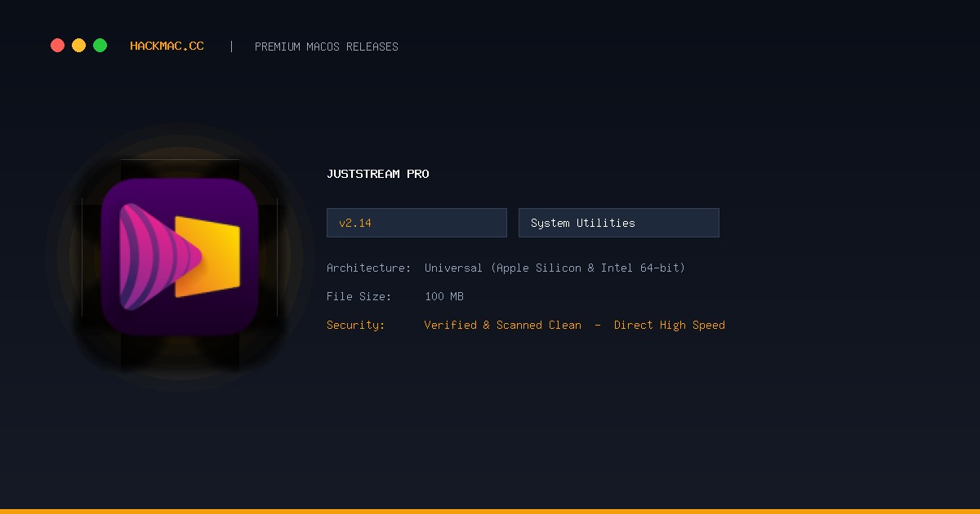Click the Direct High Speed text

pyautogui.click(x=670, y=325)
